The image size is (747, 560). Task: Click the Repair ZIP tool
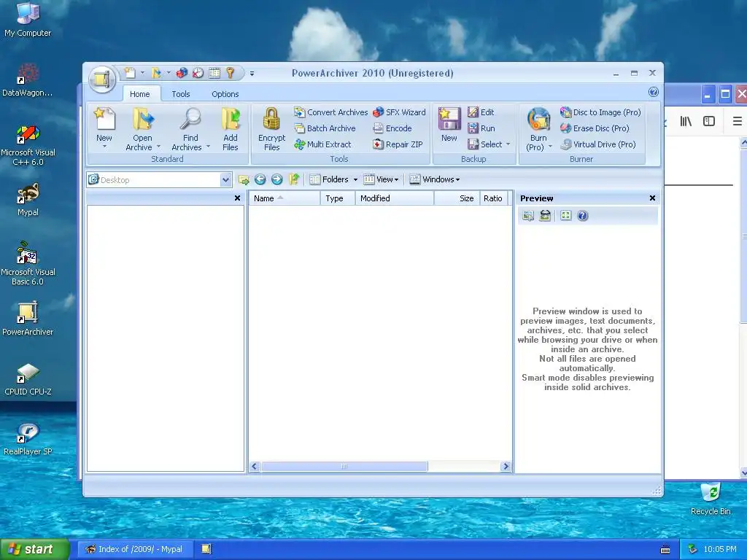[398, 144]
